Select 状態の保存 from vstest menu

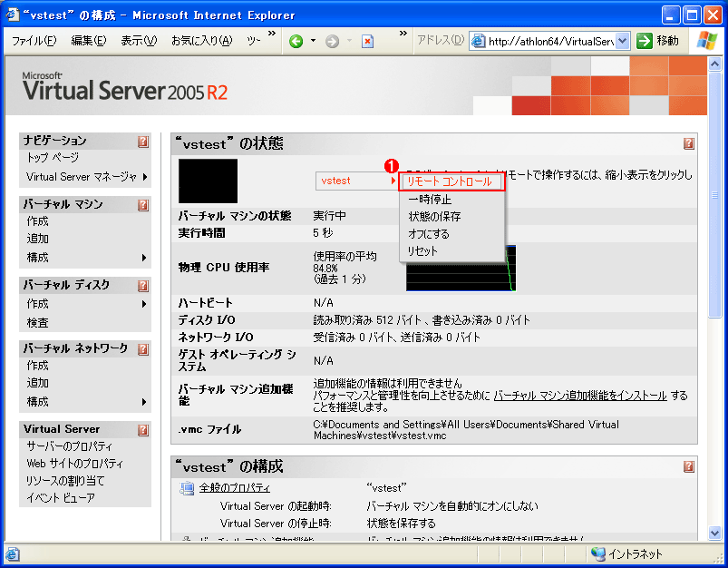coord(451,217)
